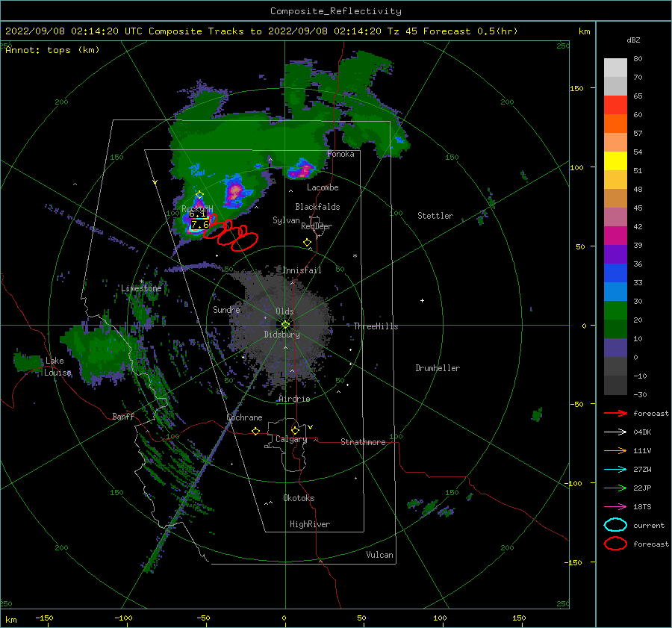Click the magenta 18TS arrow icon
The height and width of the screenshot is (628, 672).
pyautogui.click(x=615, y=507)
